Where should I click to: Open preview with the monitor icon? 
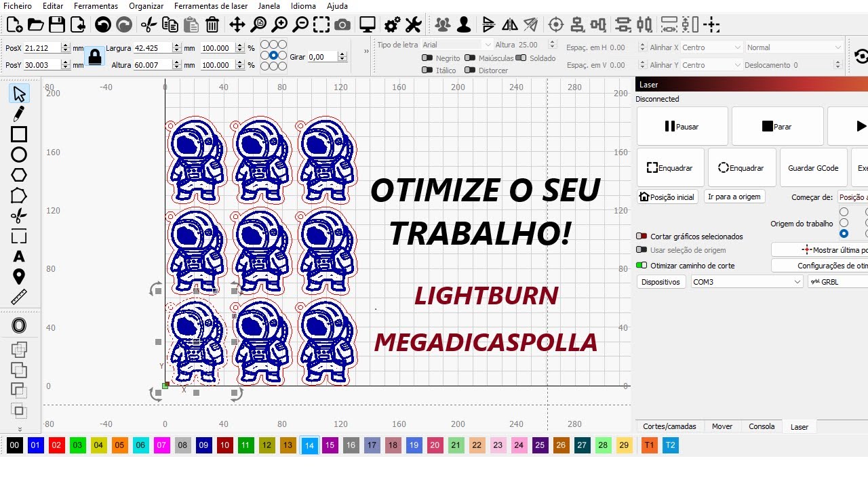368,25
